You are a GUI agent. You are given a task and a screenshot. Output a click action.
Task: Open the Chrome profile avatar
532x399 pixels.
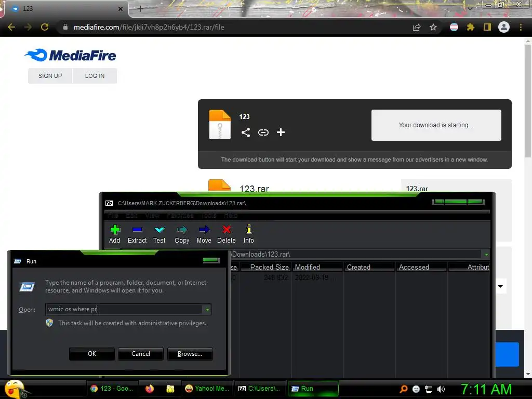[x=504, y=27]
